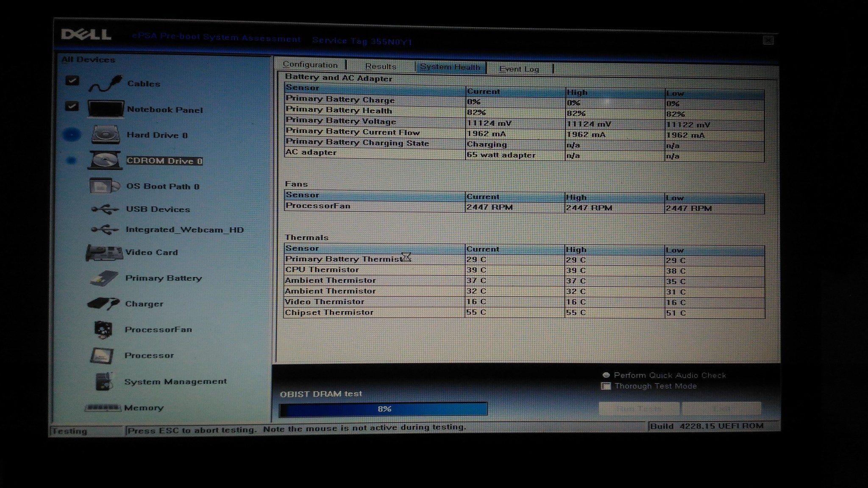
Task: Switch to the System Health tab
Action: 450,67
